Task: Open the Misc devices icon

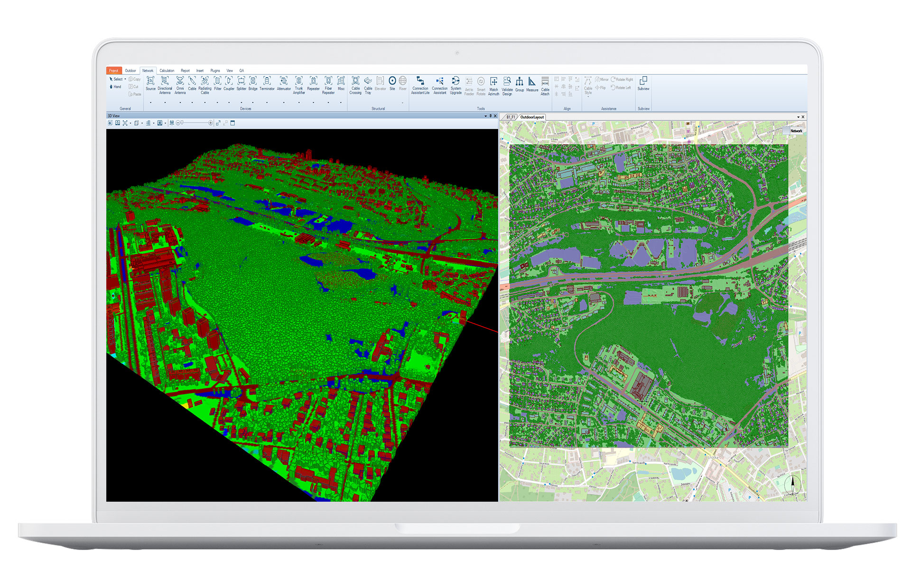Action: click(341, 83)
